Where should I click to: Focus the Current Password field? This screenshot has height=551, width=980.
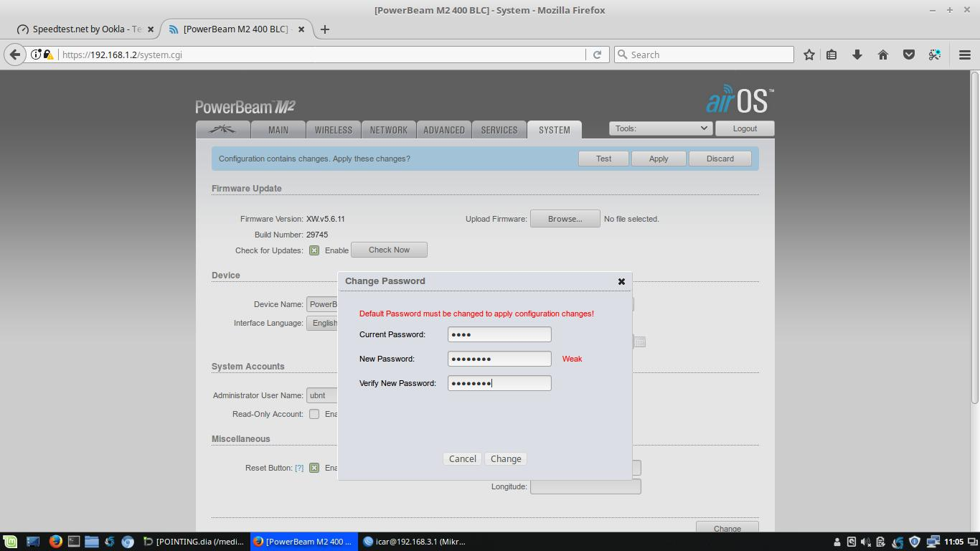(499, 334)
